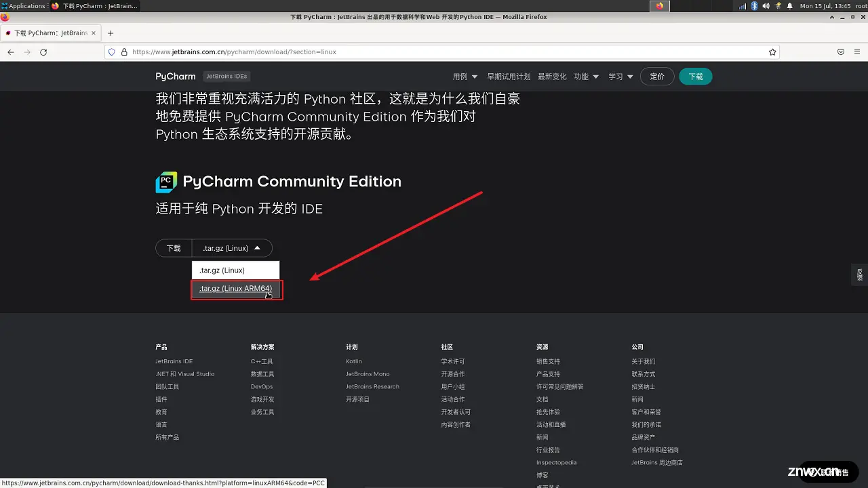
Task: Open the 许可常见问题解答 footer link
Action: point(559,387)
